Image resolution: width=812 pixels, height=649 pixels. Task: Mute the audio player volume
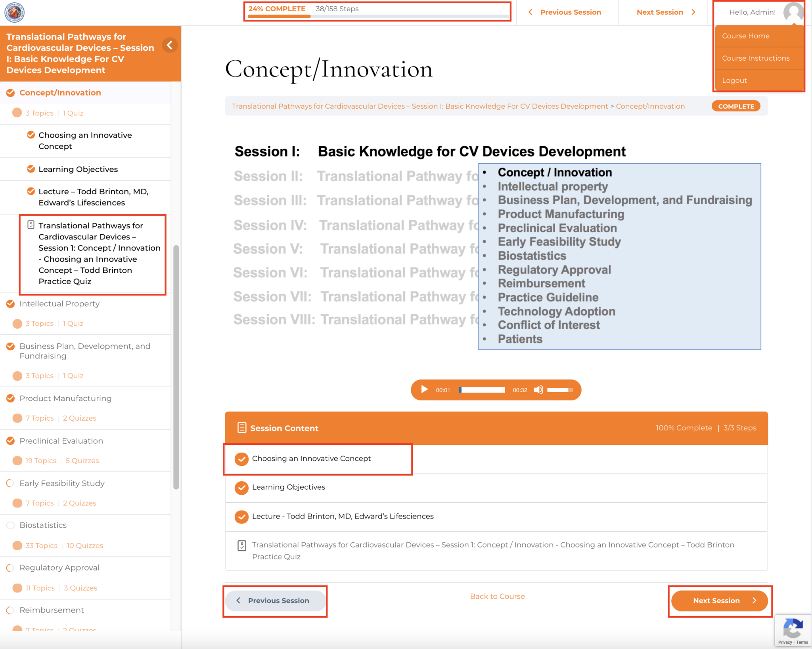click(538, 390)
